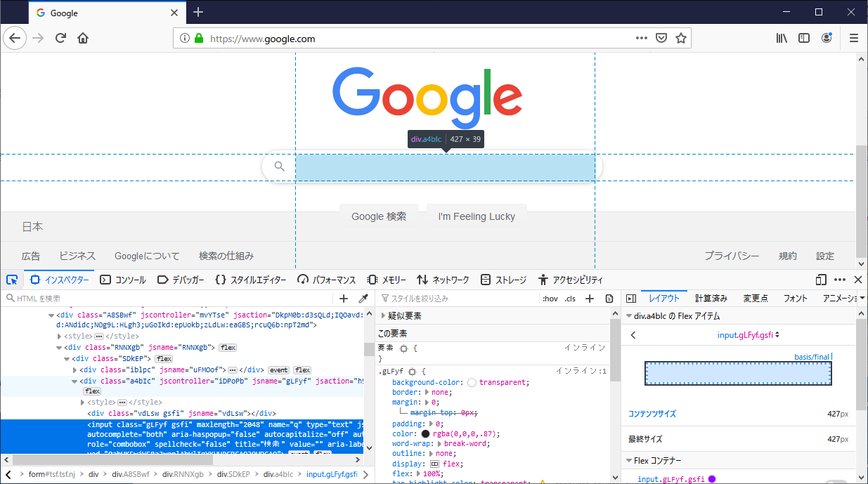This screenshot has height=484, width=868.
Task: Close the developer tools panel
Action: coord(858,280)
